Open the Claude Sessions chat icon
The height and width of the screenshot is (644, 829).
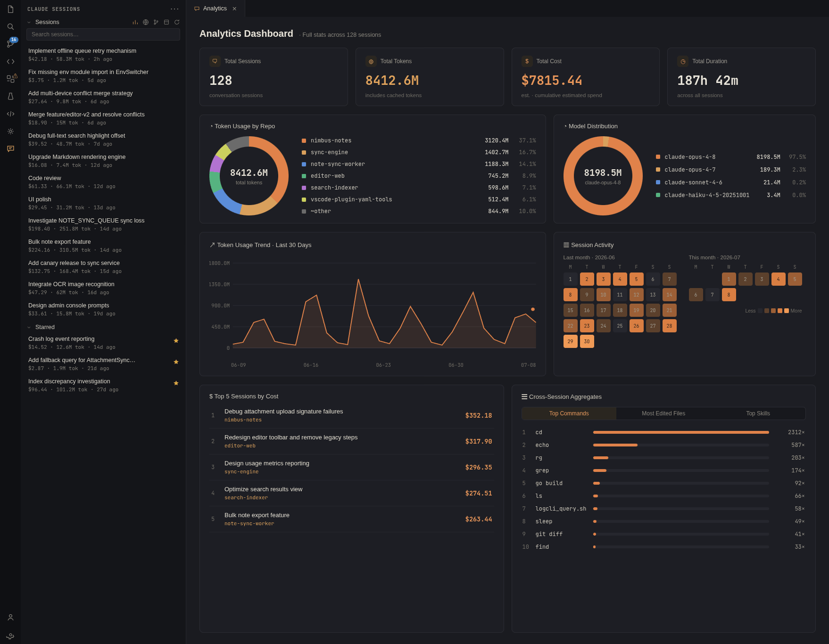click(10, 149)
